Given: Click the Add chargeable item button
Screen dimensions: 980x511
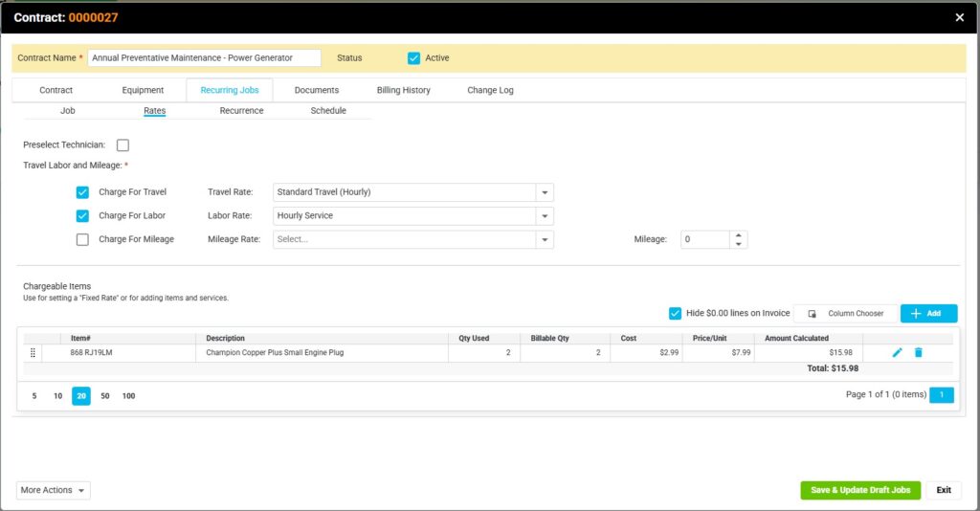Looking at the screenshot, I should click(928, 314).
